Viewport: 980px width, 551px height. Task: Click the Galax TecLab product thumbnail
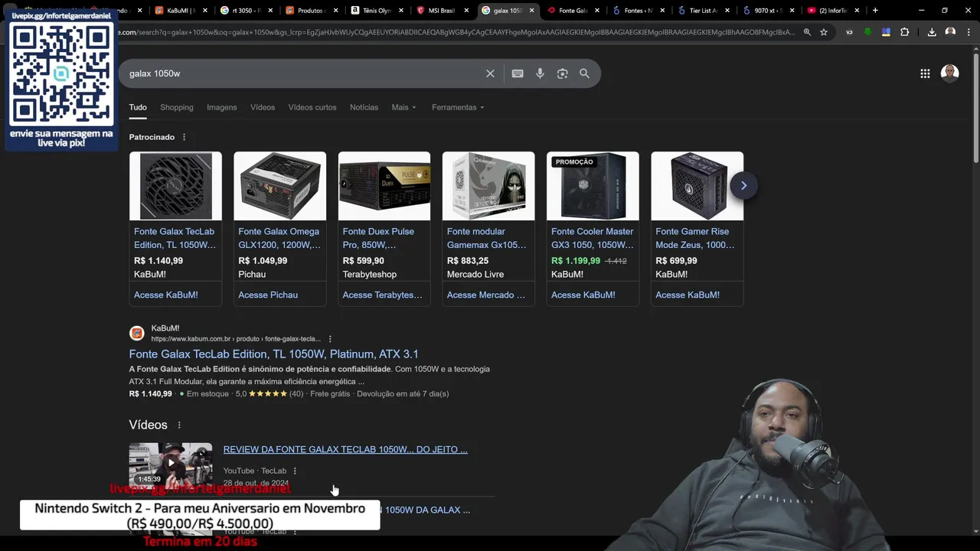click(175, 186)
